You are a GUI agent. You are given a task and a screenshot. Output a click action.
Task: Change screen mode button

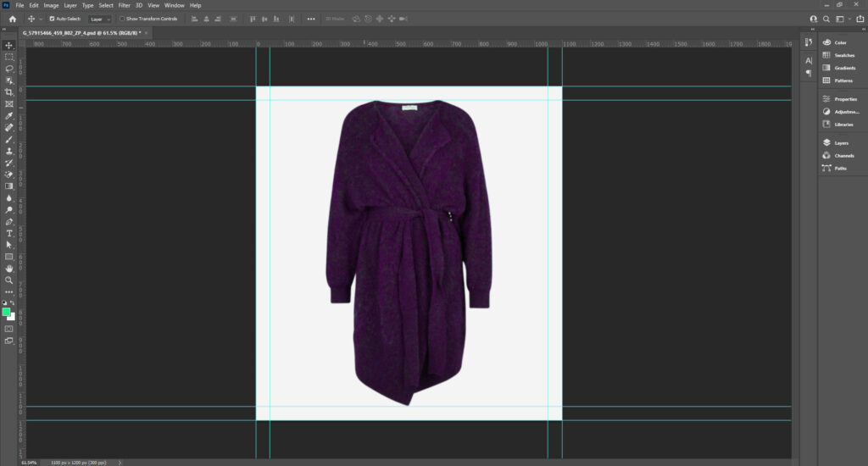tap(8, 341)
